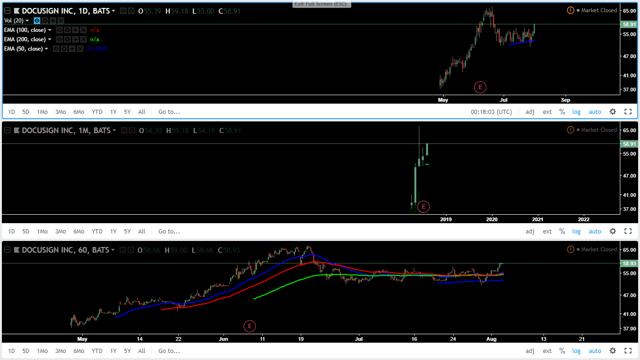Screen dimensions: 640x360
Task: Select the YTD range on monthly chart
Action: pyautogui.click(x=97, y=231)
